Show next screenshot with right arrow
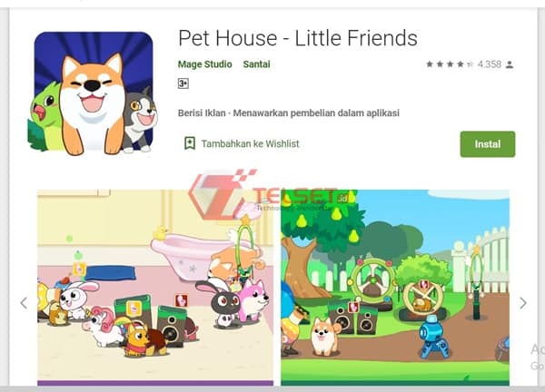545x392 pixels. 523,303
